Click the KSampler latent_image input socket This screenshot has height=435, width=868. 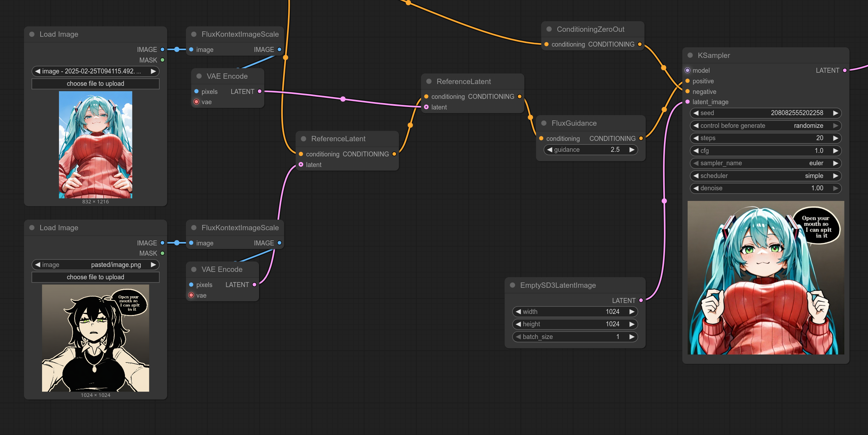(687, 102)
